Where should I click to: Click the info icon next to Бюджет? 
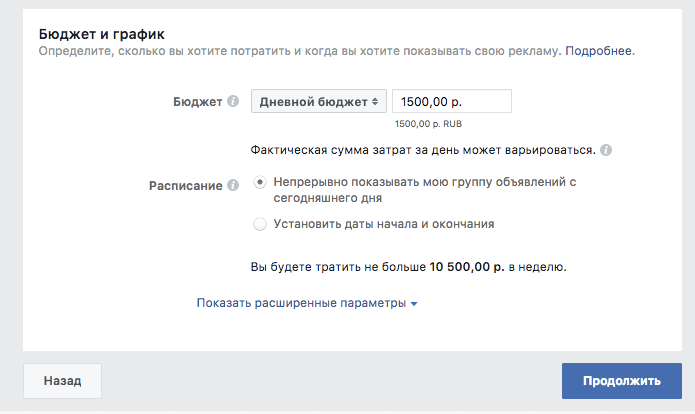[233, 102]
